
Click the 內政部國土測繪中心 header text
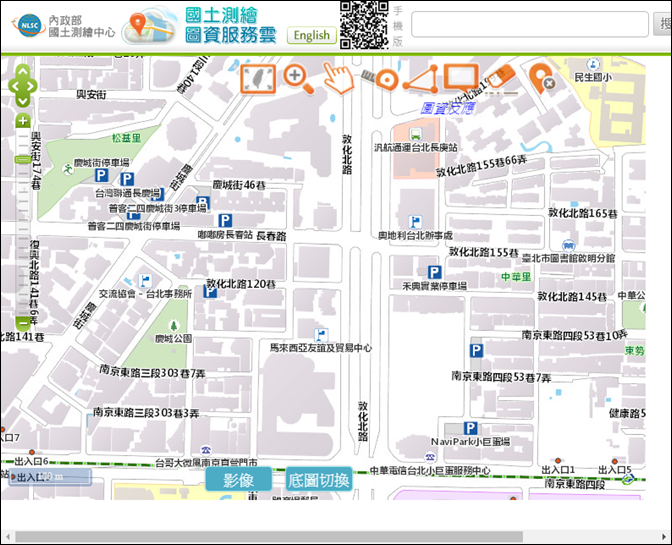81,26
